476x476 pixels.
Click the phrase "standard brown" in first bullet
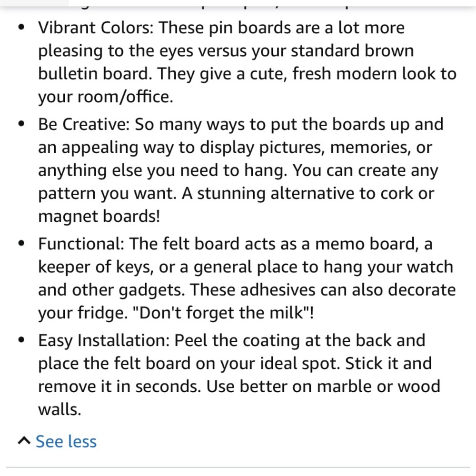pos(352,50)
